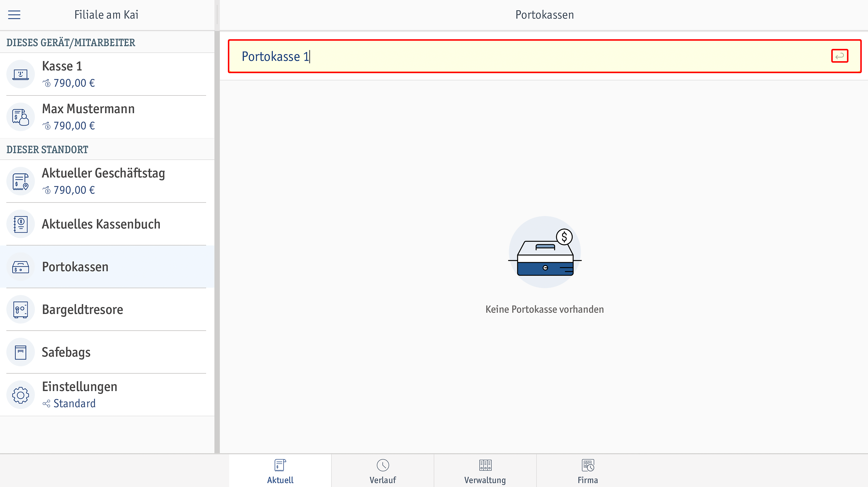Viewport: 868px width, 487px height.
Task: Click the balance icon under Aktueller Geschäftstag
Action: tap(47, 190)
